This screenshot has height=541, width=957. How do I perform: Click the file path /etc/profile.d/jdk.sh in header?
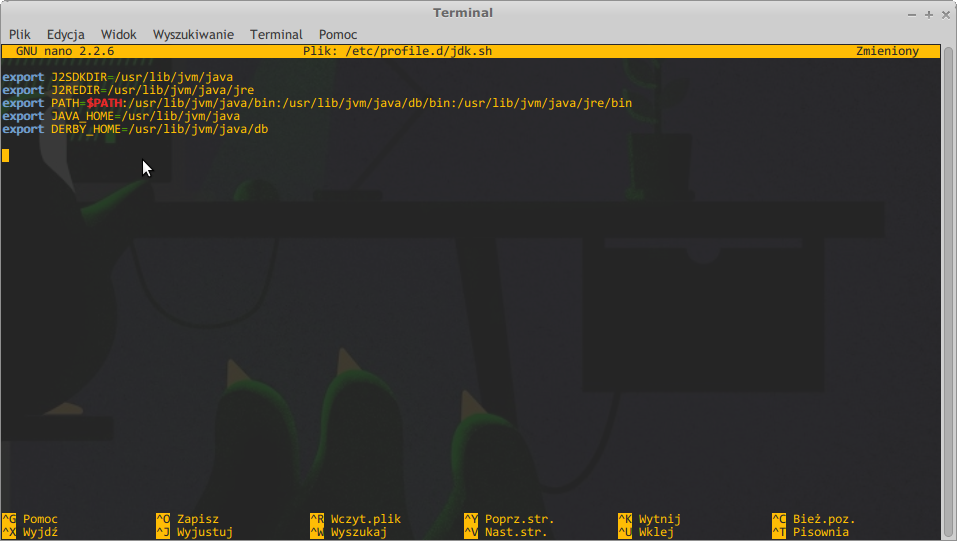point(419,51)
